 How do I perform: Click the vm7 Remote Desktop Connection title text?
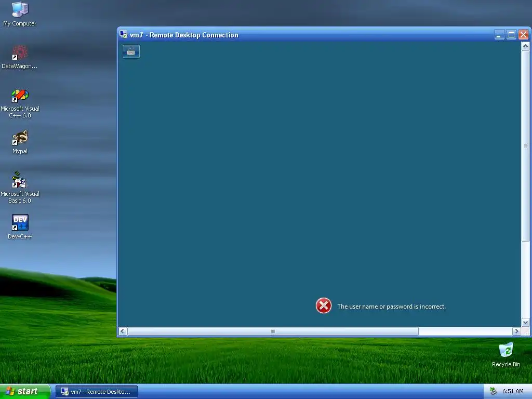coord(184,35)
